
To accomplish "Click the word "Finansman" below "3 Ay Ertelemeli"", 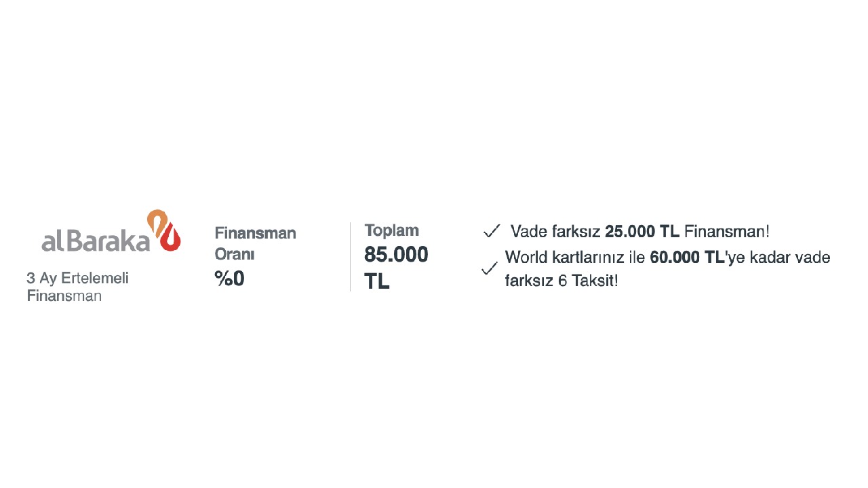I will point(64,296).
